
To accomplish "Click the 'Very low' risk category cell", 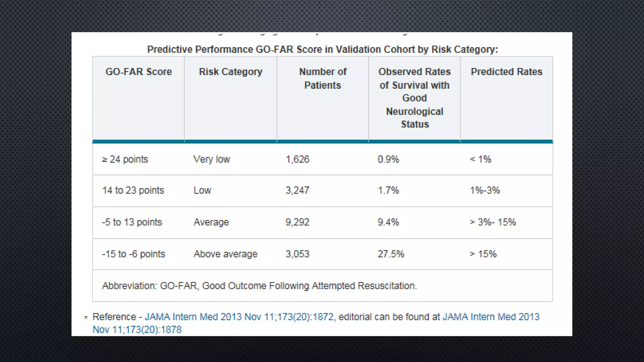I will click(x=212, y=159).
